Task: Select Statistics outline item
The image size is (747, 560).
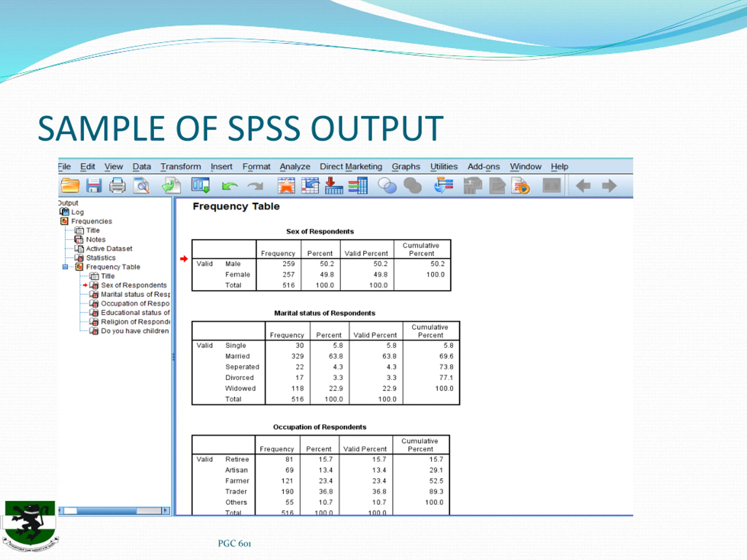Action: coord(101,258)
